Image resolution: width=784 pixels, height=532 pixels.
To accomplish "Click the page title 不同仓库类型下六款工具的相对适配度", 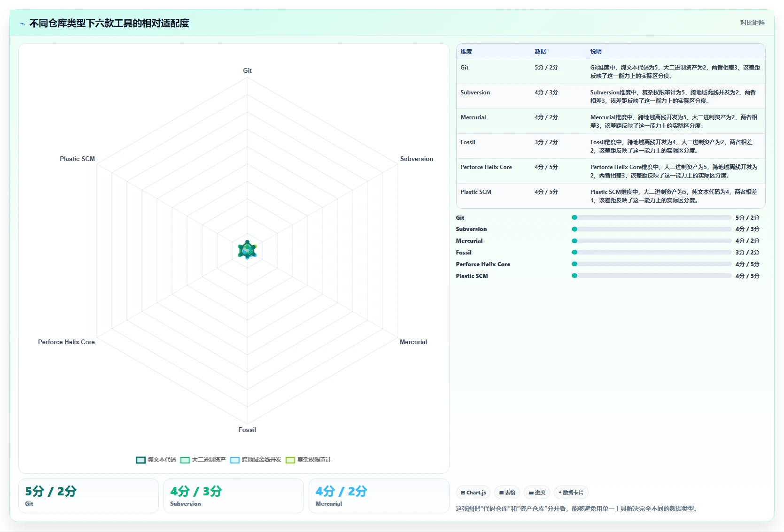I will pos(109,23).
